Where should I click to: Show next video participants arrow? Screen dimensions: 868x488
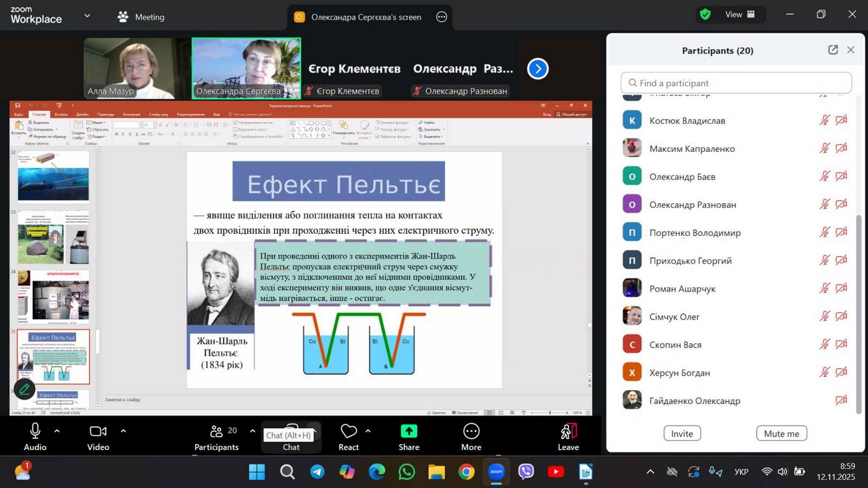pos(538,69)
